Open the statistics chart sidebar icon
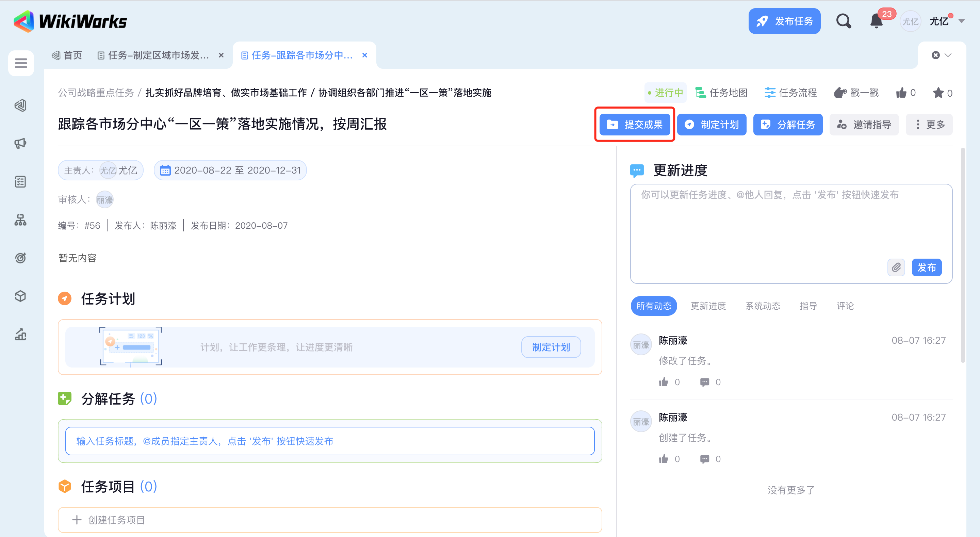This screenshot has height=537, width=980. pos(20,335)
